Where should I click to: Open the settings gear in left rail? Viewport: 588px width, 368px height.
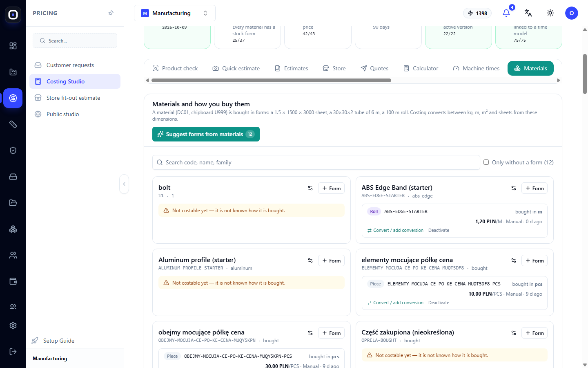pyautogui.click(x=13, y=325)
